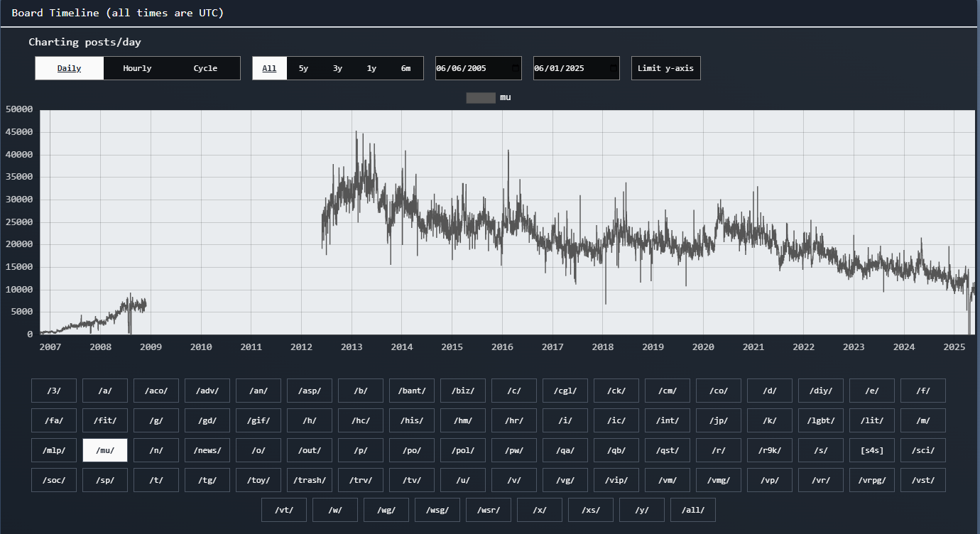Select the /m/ board
Screen dimensions: 980x534
(923, 420)
